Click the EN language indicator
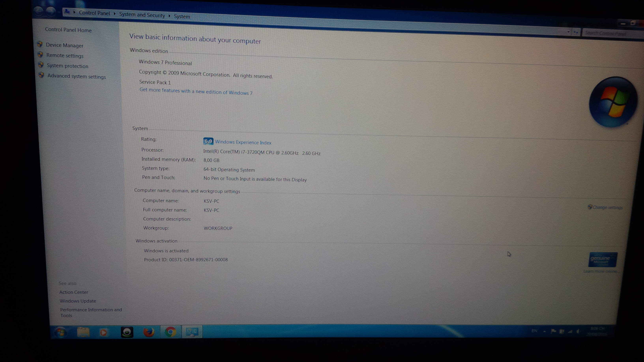 point(534,331)
